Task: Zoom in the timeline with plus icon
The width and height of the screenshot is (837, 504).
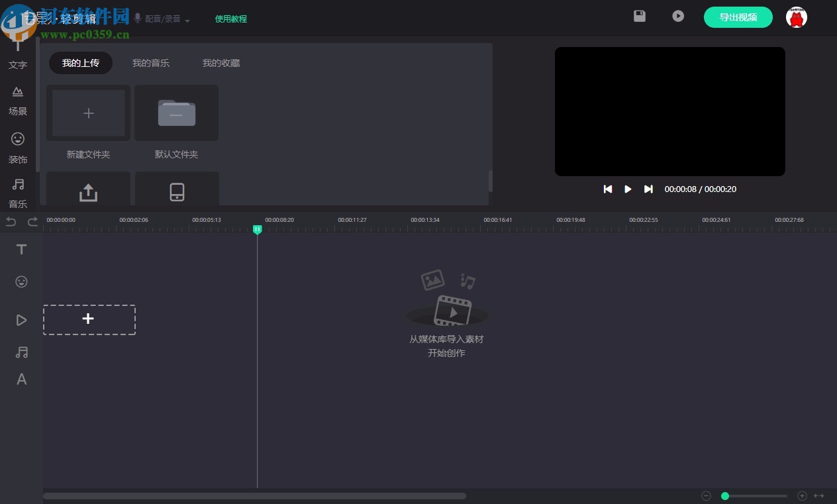Action: [x=801, y=495]
